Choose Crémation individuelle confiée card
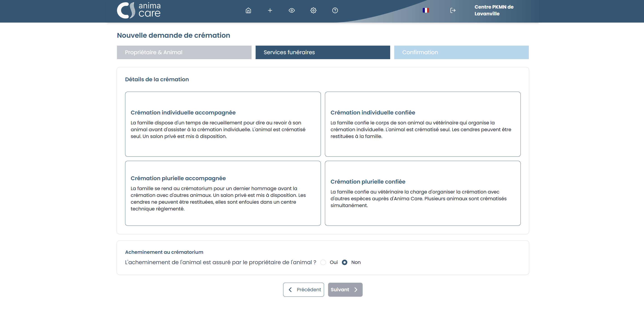The image size is (644, 324). [x=422, y=124]
